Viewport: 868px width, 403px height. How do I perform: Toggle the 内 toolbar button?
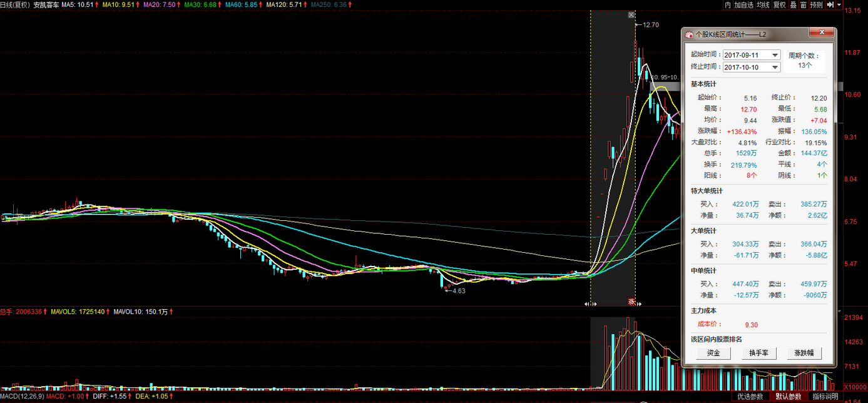point(728,4)
